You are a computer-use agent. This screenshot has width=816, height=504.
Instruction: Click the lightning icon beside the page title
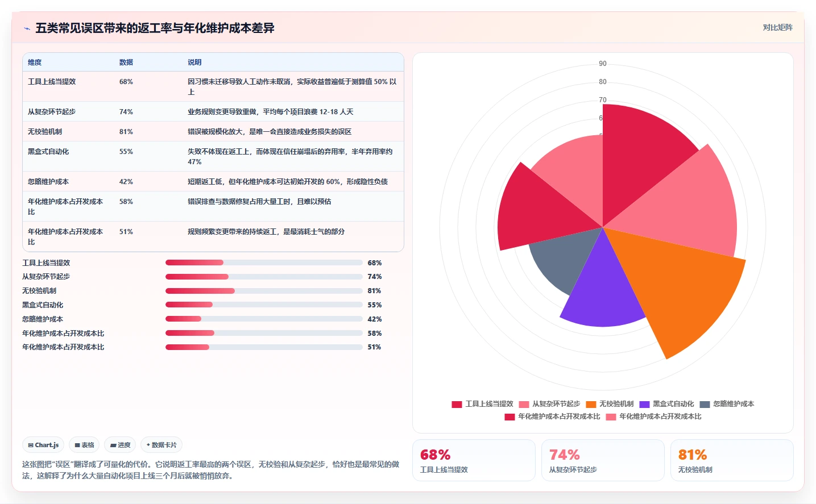[x=27, y=28]
